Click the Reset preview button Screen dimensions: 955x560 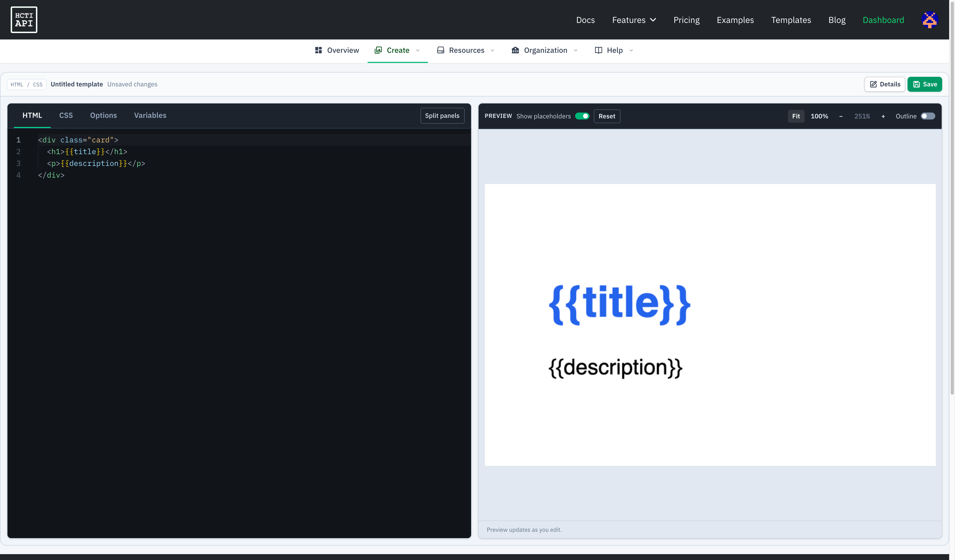click(x=607, y=116)
